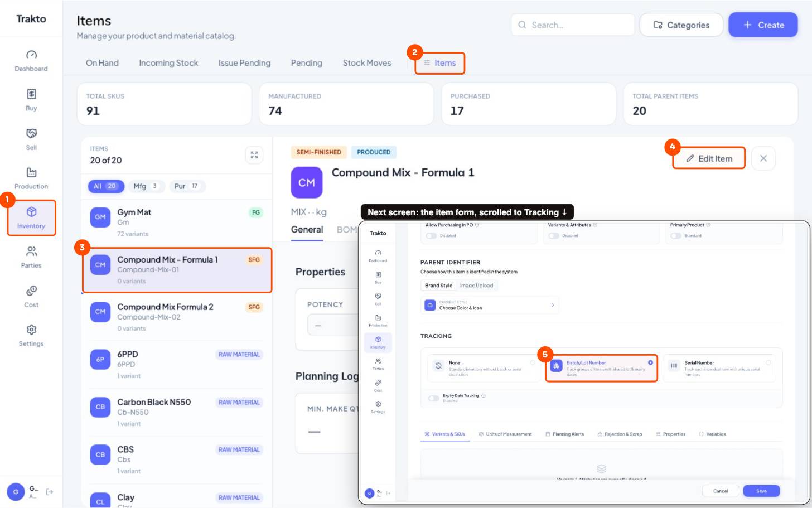812x508 pixels.
Task: Click the CB avatar of Carbon Black N550
Action: pyautogui.click(x=100, y=407)
